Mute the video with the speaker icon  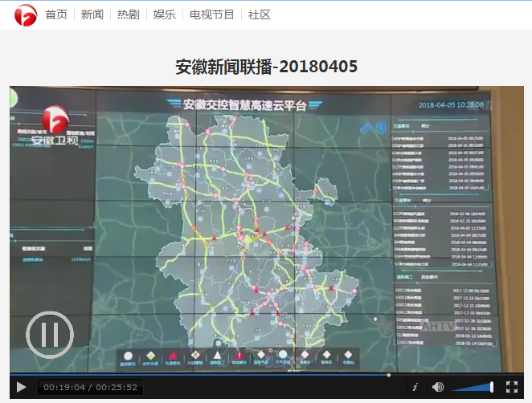coord(438,387)
